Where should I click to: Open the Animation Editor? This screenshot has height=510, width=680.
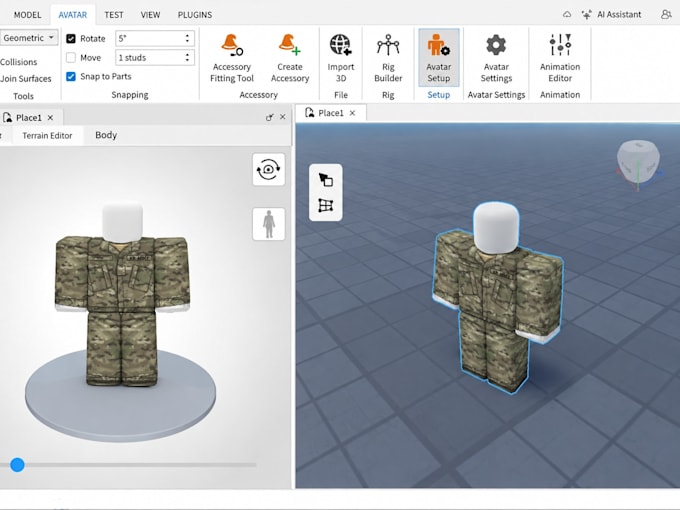[x=559, y=59]
